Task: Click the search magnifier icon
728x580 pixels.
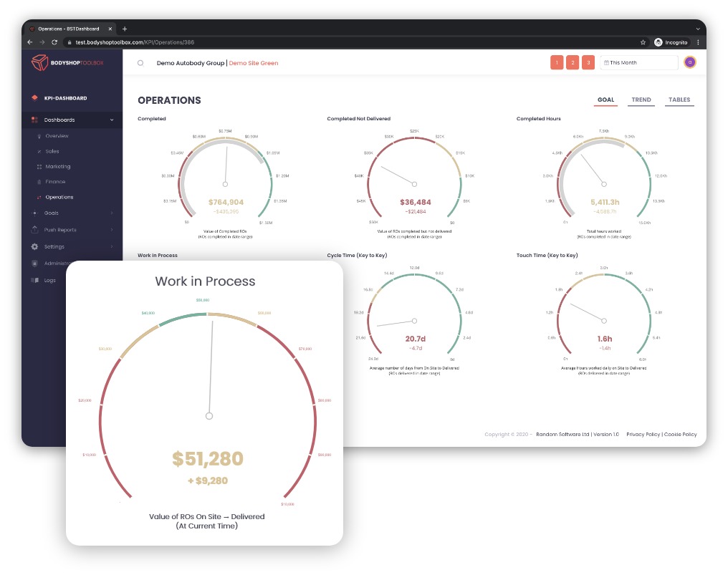Action: 140,63
